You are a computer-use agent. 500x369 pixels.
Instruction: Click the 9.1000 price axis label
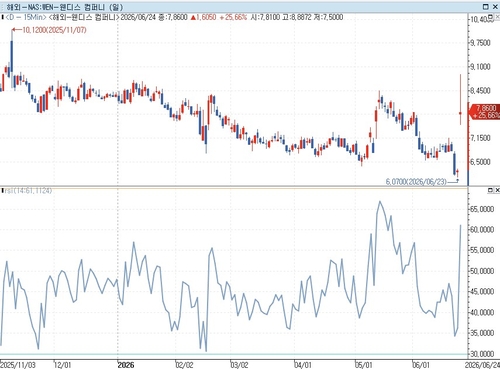(480, 67)
